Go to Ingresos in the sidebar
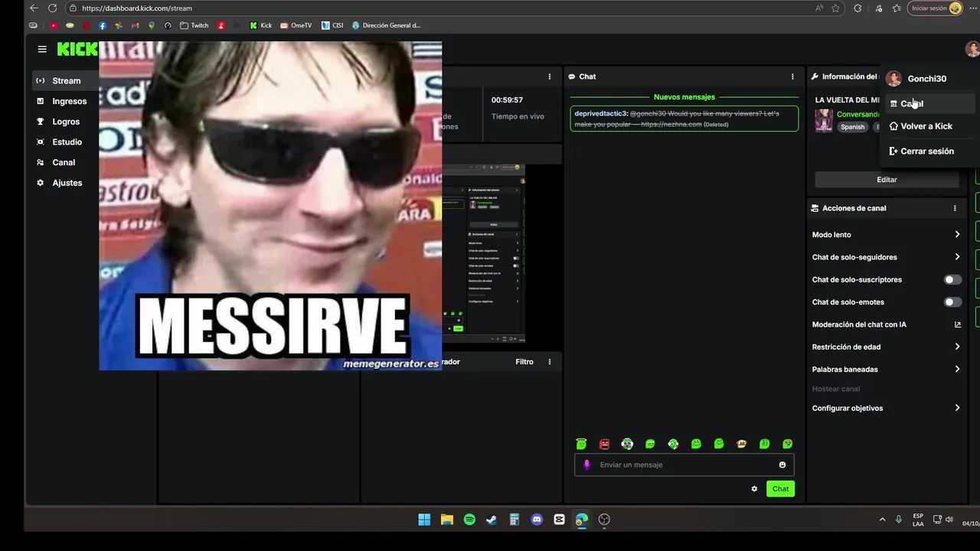Viewport: 980px width, 551px height. (x=65, y=101)
